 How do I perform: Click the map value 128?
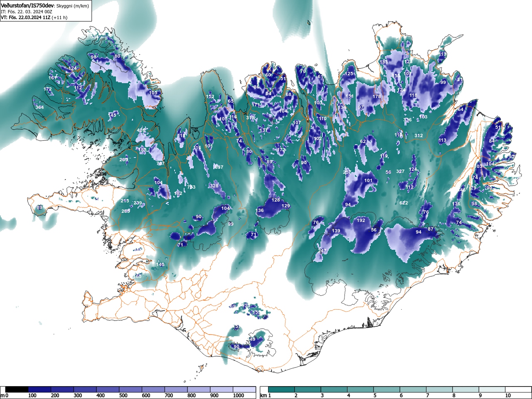point(276,200)
